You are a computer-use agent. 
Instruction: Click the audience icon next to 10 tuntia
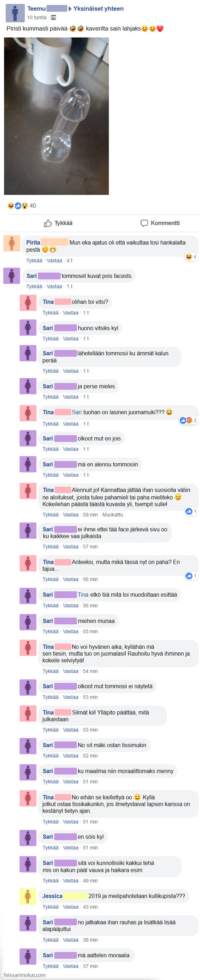[54, 17]
